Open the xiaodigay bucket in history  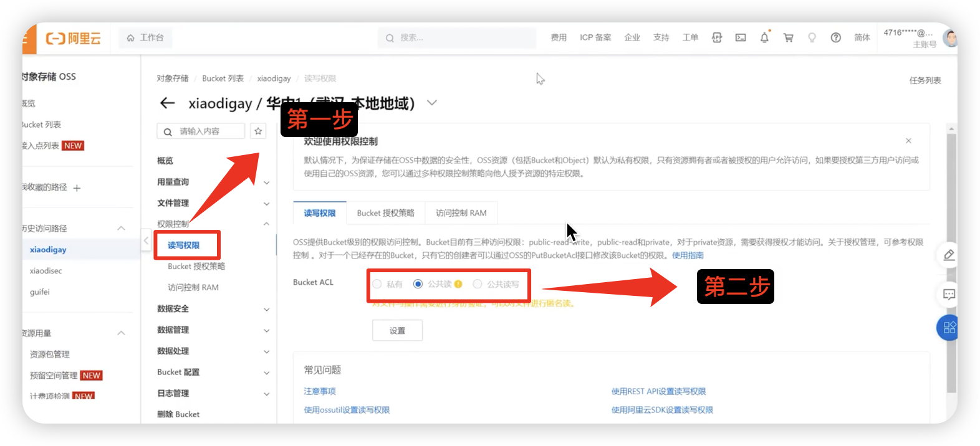pos(48,250)
